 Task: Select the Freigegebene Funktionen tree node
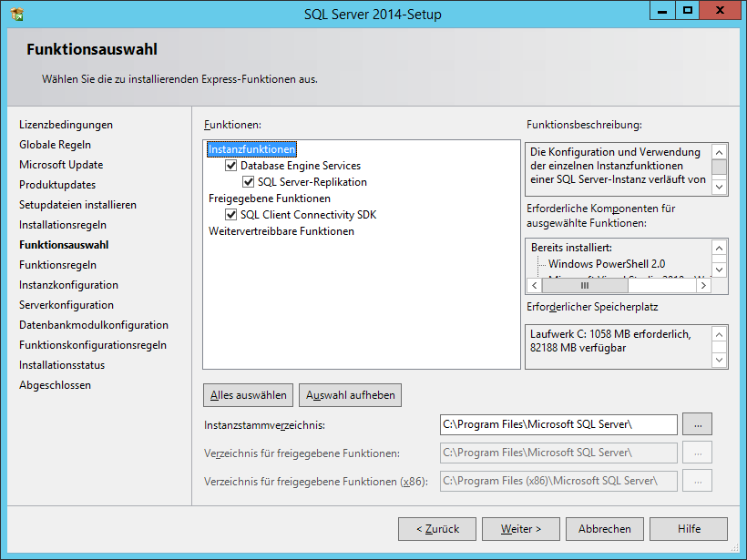click(269, 199)
